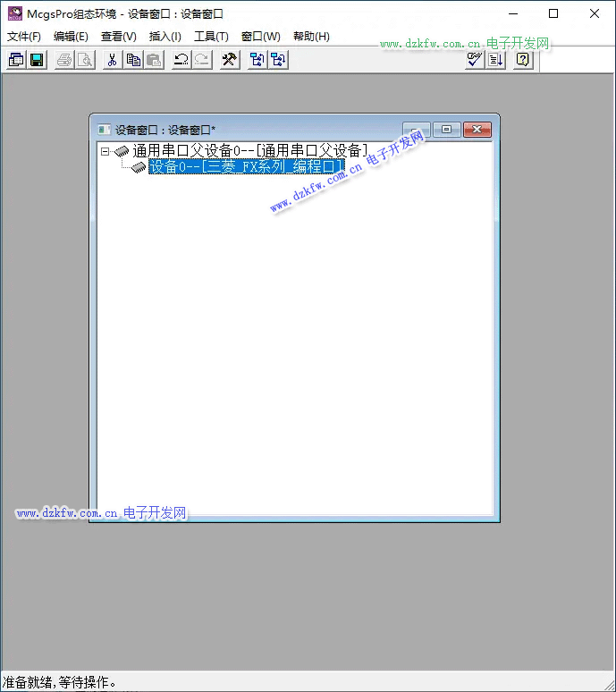Click the workspace window icon in toolbar
Viewport: 616px width, 692px height.
pyautogui.click(x=16, y=60)
